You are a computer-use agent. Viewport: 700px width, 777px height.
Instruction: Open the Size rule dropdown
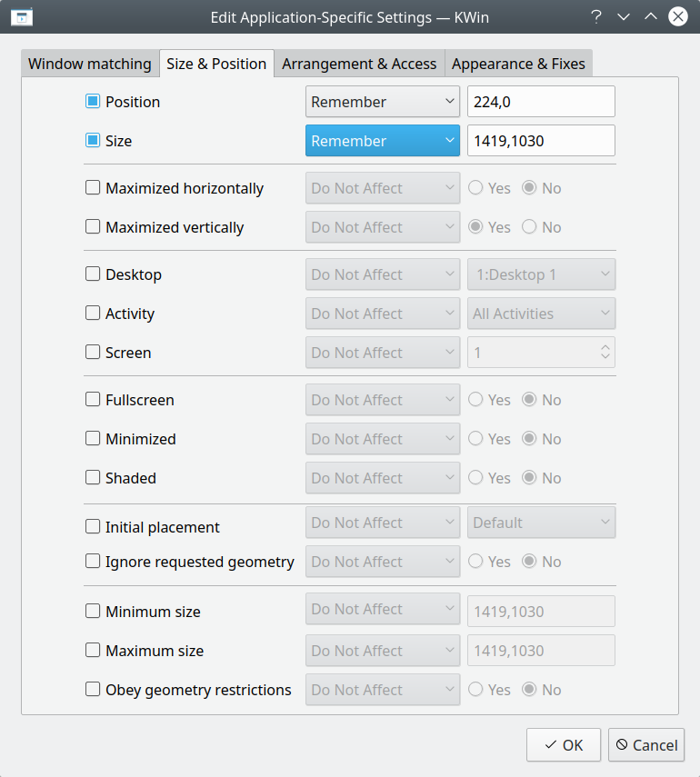point(382,141)
